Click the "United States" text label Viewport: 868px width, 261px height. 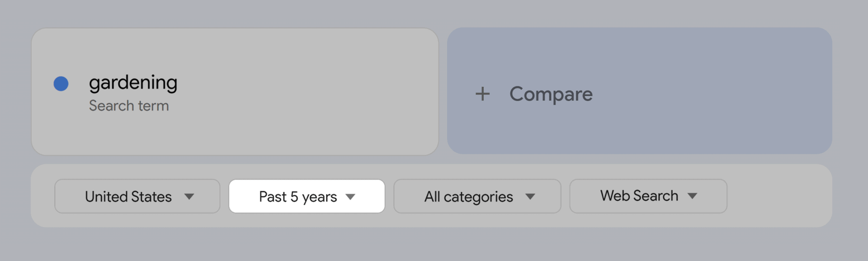(x=128, y=197)
